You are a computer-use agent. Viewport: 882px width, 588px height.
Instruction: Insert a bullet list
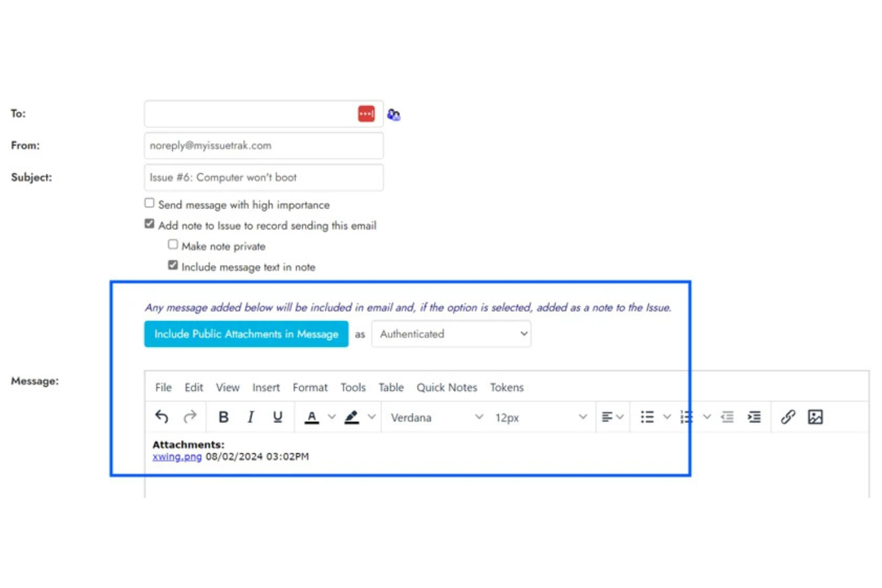coord(647,417)
